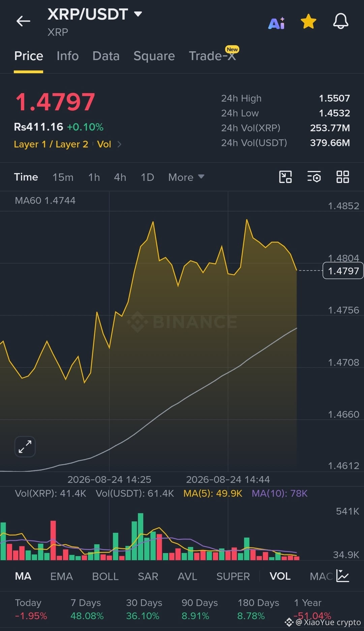Tap the back arrow icon
364x631 pixels.
click(x=23, y=21)
